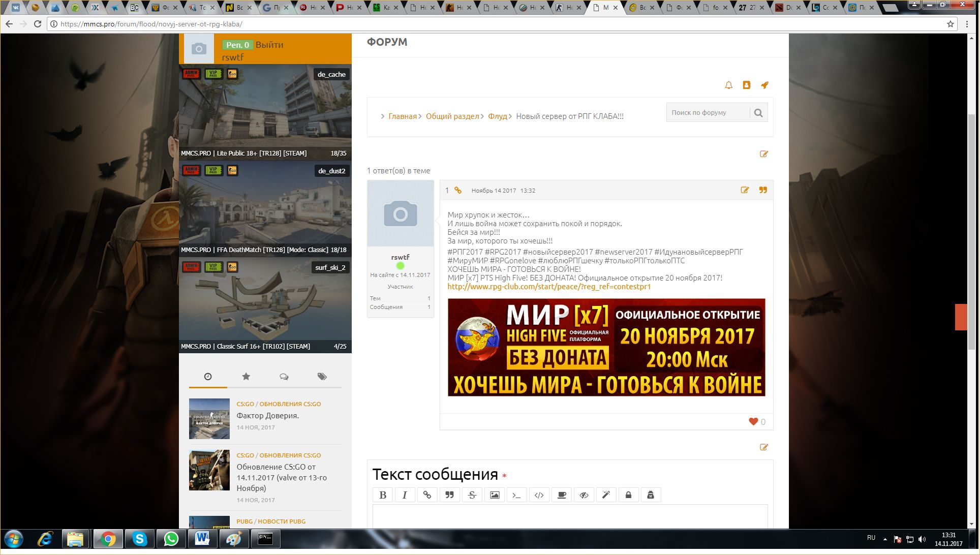This screenshot has width=980, height=555.
Task: Open Chrome customize menu (three dots)
Action: 967,24
